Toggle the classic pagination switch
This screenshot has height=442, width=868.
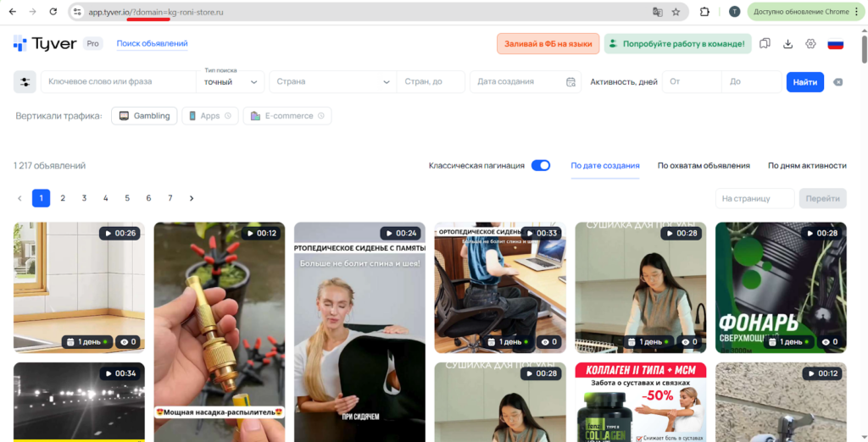[x=541, y=165]
